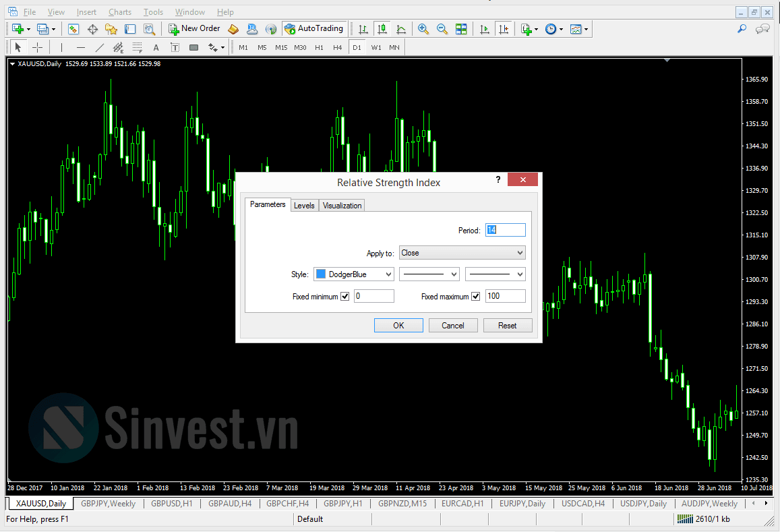Viewport: 780px width, 532px height.
Task: Select the equidistant channel tool
Action: [119, 48]
